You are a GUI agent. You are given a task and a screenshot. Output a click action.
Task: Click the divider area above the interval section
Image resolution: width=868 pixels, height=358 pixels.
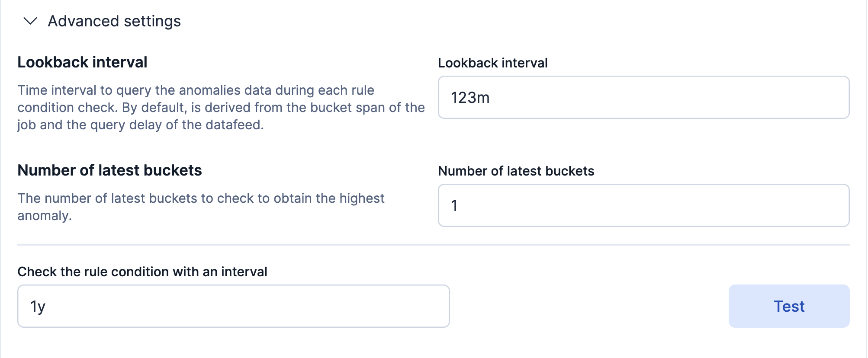coord(433,244)
